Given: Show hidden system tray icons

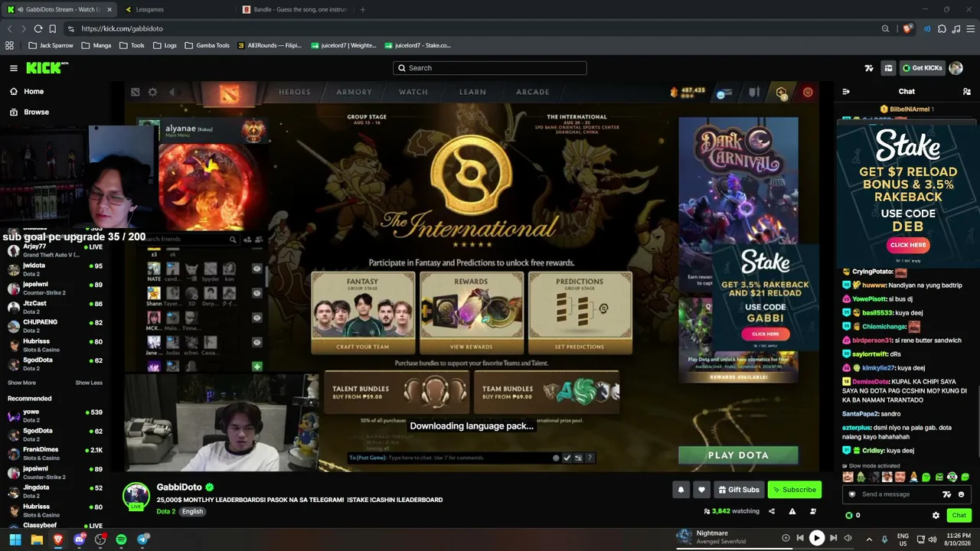Looking at the screenshot, I should tap(868, 539).
